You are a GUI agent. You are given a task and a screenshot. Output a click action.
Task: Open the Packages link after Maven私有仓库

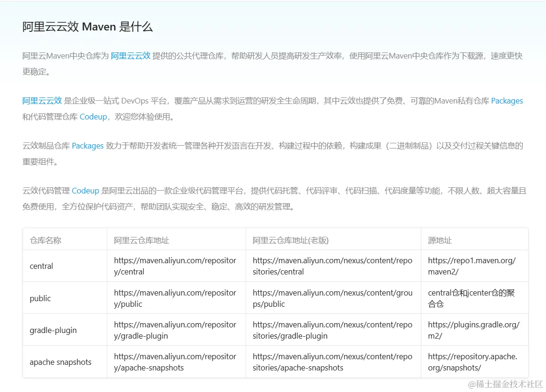pos(507,101)
